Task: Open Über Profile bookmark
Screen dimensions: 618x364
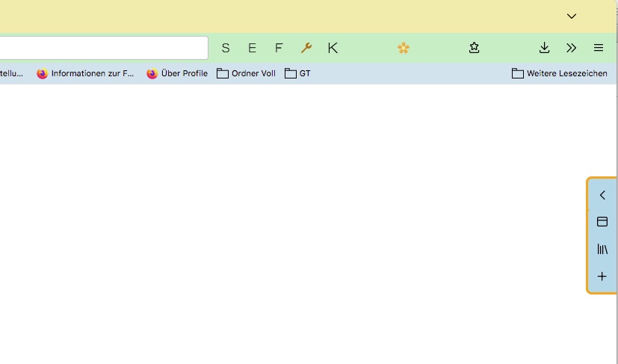Action: pos(177,73)
